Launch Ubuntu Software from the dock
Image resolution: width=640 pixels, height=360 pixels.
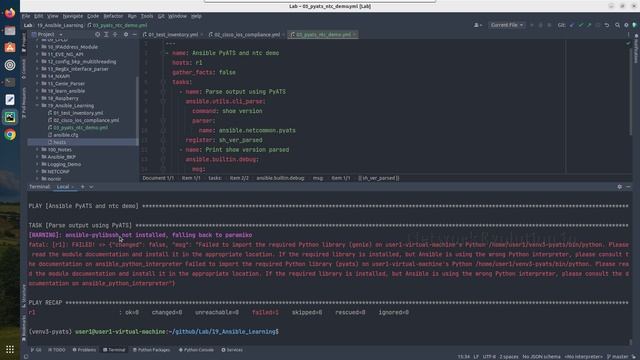tap(10, 47)
